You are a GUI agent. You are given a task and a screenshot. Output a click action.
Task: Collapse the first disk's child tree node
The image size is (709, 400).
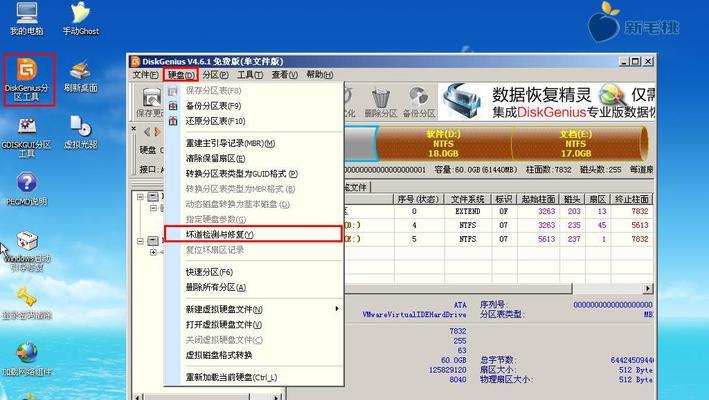(153, 208)
